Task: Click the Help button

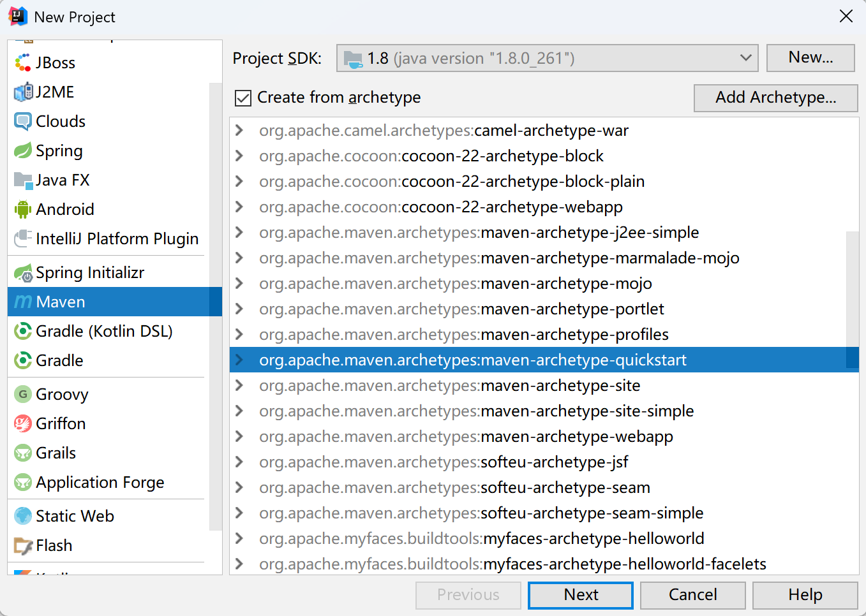Action: (805, 595)
